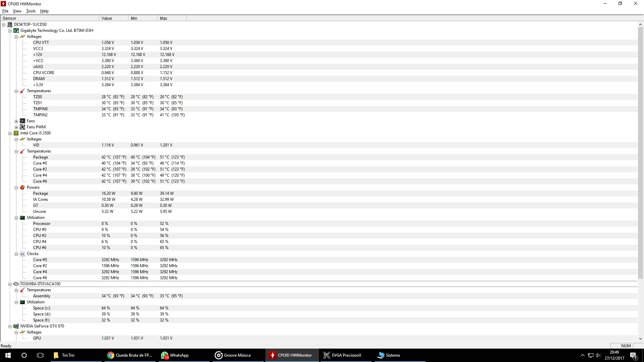Click the CPU Voltages lightning icon
Viewport: 644px width, 362px height.
[x=22, y=139]
